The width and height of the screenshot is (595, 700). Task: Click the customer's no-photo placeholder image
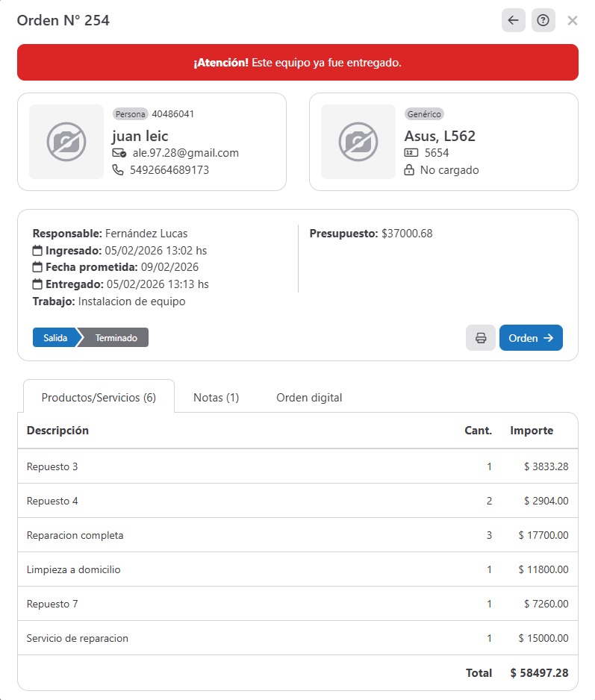[x=66, y=142]
